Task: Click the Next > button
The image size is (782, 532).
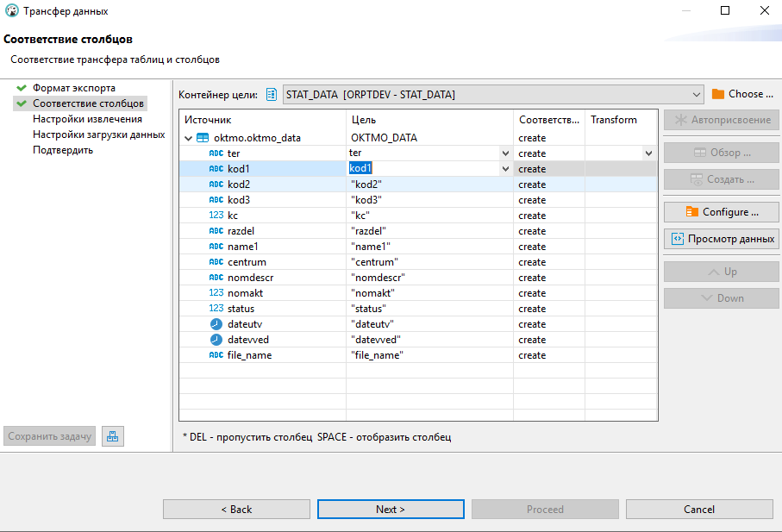Action: click(391, 509)
